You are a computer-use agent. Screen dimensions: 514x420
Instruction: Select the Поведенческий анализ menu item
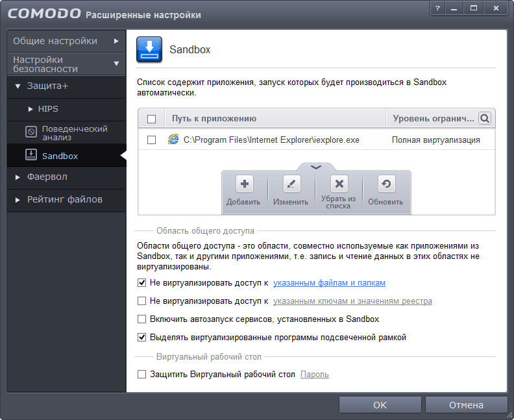(x=66, y=132)
